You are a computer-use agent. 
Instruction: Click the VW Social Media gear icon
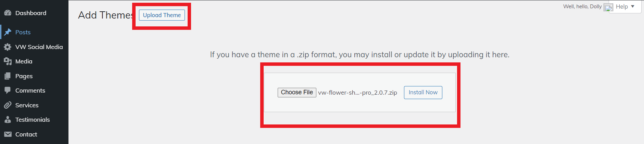click(x=8, y=47)
